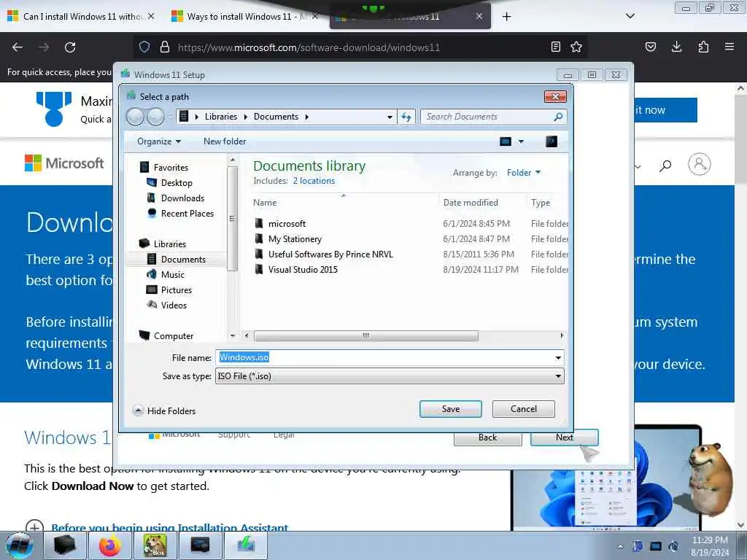Click the account sign-in avatar on Microsoft page
The height and width of the screenshot is (560, 747).
point(699,164)
